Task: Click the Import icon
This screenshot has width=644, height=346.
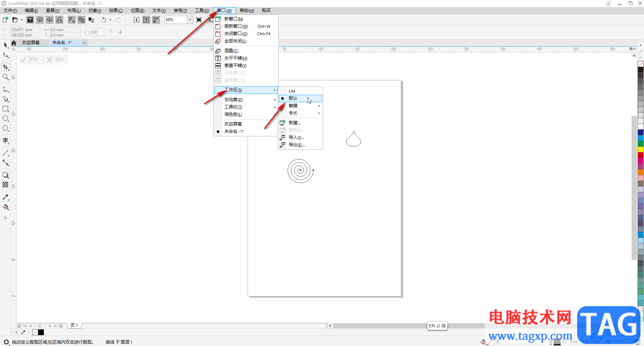Action: (x=137, y=20)
